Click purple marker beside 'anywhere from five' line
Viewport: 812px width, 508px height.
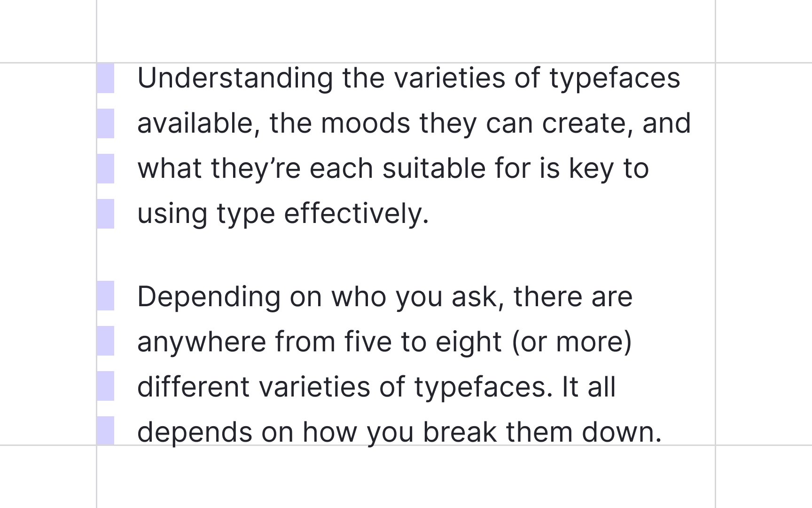106,341
